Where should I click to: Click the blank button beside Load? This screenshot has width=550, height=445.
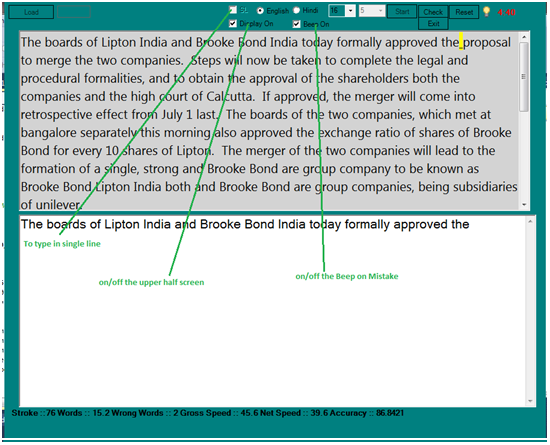74,12
